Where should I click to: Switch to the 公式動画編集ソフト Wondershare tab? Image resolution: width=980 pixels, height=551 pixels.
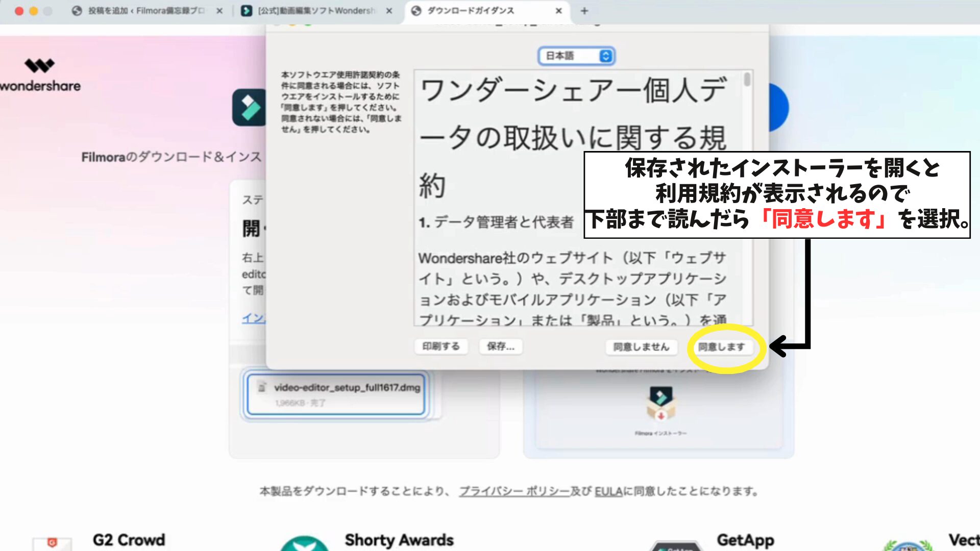(316, 11)
